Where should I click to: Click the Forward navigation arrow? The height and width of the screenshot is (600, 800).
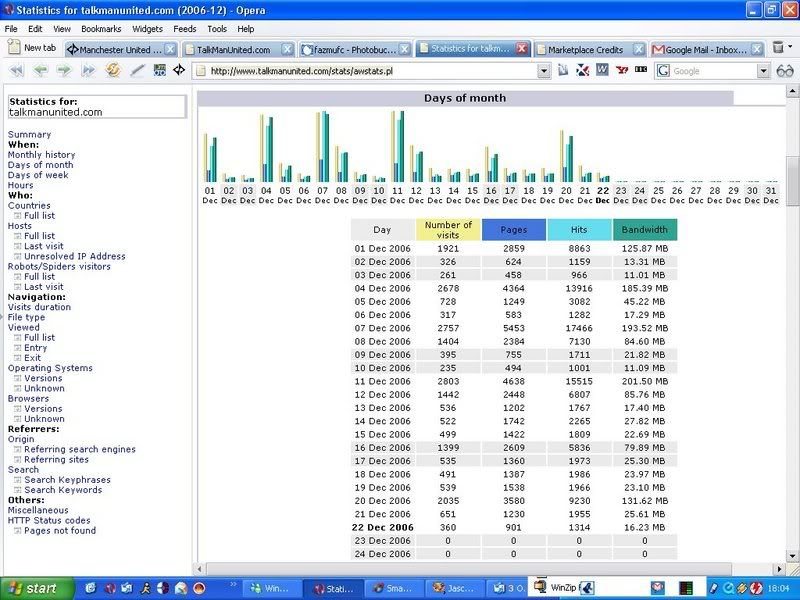(x=63, y=71)
